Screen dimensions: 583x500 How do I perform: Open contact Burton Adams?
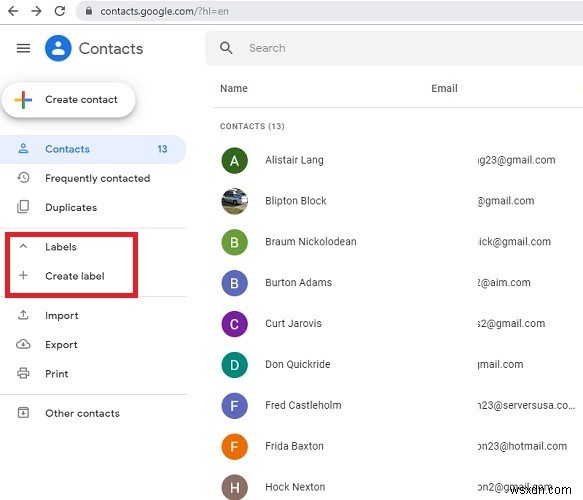(298, 283)
